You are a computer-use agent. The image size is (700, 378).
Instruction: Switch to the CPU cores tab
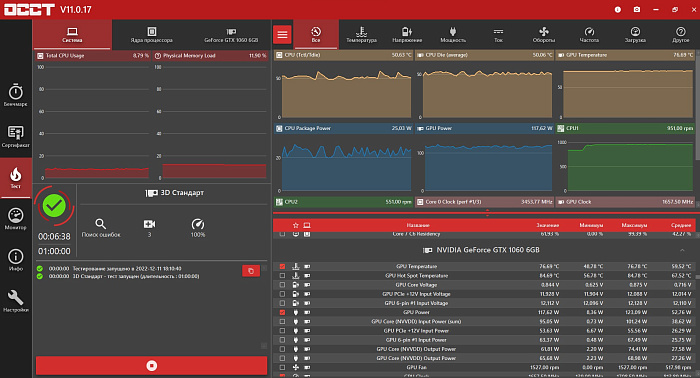pos(151,35)
